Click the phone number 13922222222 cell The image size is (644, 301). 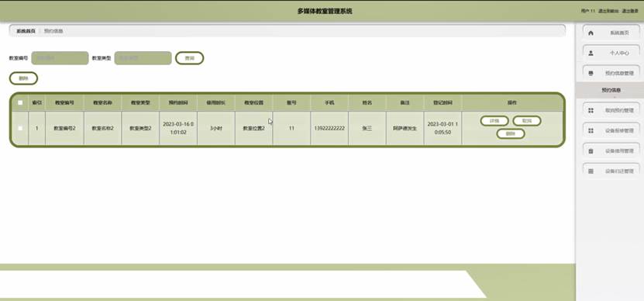coord(329,128)
